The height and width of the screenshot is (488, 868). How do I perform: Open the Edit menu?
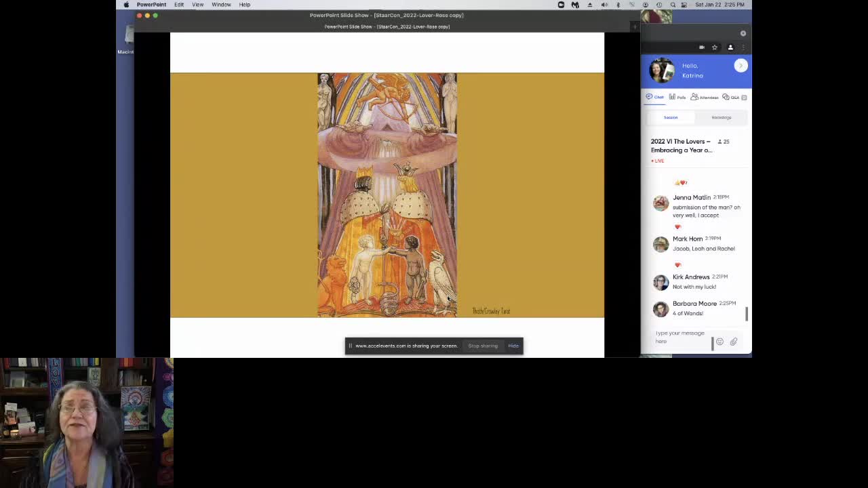179,5
